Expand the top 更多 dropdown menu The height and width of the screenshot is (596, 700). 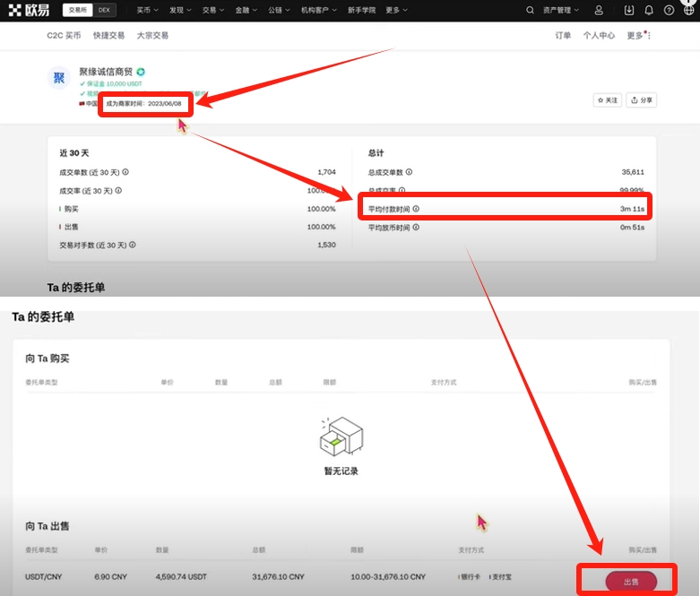(x=396, y=10)
